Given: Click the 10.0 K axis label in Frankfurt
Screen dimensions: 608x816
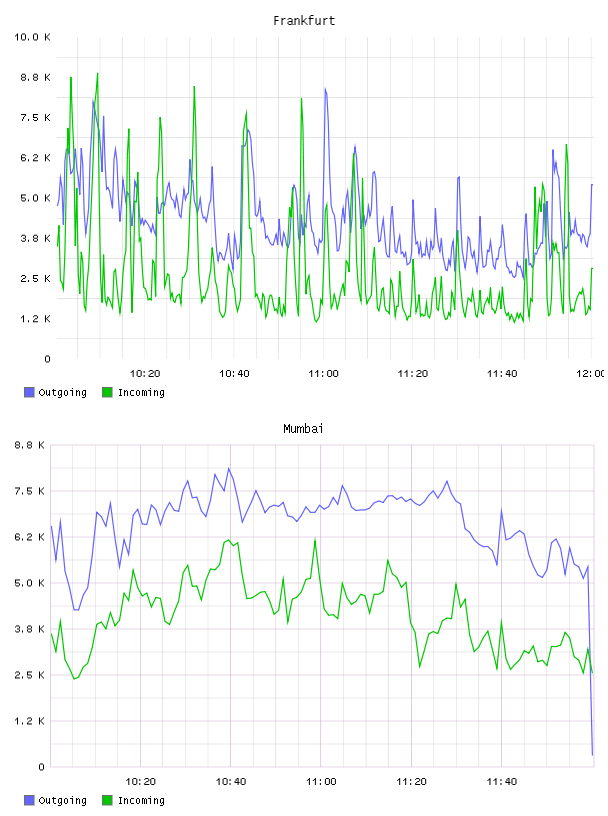Looking at the screenshot, I should [x=32, y=37].
